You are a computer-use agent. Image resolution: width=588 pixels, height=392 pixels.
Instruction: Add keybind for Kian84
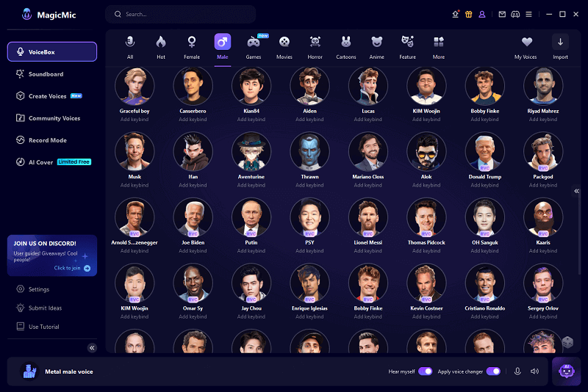[x=251, y=120]
